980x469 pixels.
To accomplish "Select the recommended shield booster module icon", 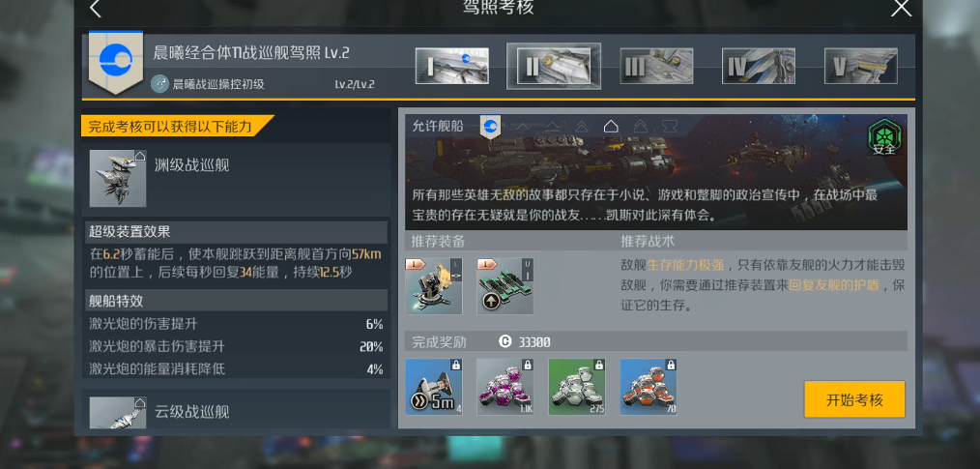I will 505,286.
